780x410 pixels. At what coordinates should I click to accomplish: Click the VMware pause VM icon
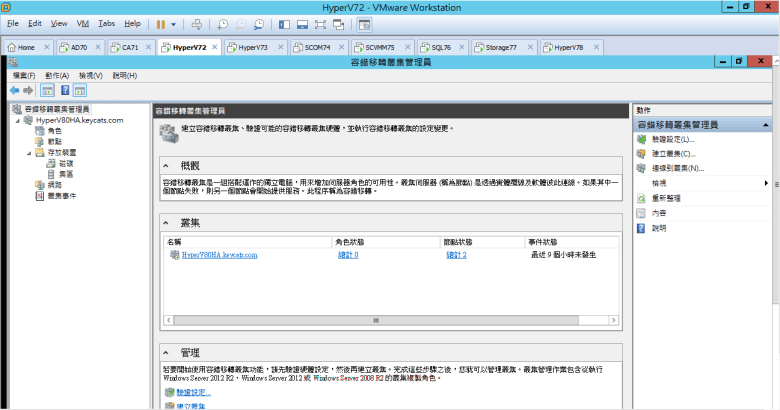pos(161,23)
